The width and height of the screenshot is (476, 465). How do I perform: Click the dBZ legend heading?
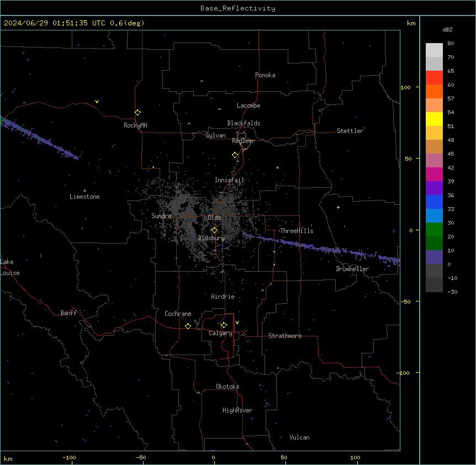click(447, 29)
